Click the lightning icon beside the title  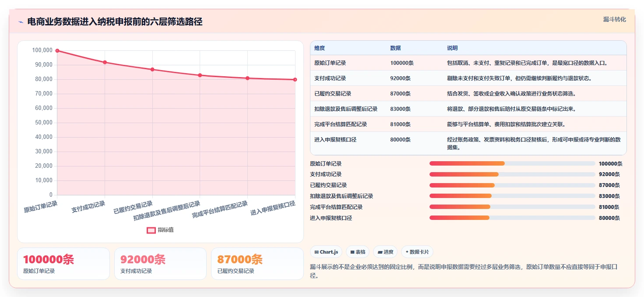(21, 22)
